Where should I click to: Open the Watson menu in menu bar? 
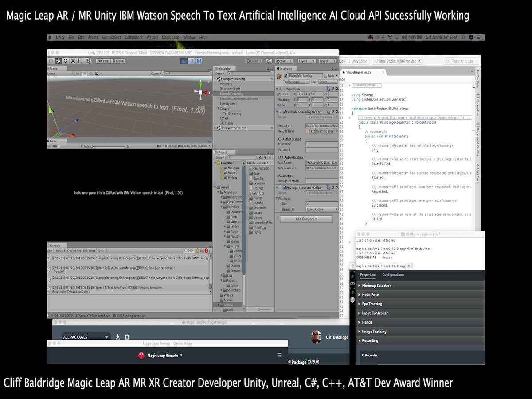click(153, 37)
